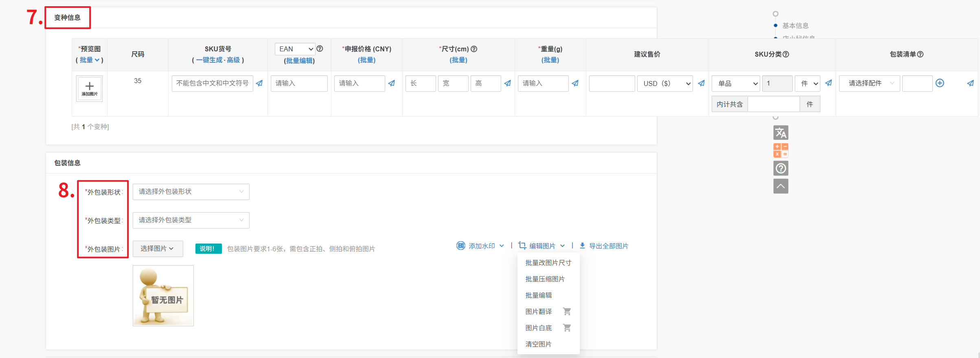Screen dimensions: 980x358
Task: Open the USD currency dropdown
Action: click(x=664, y=83)
